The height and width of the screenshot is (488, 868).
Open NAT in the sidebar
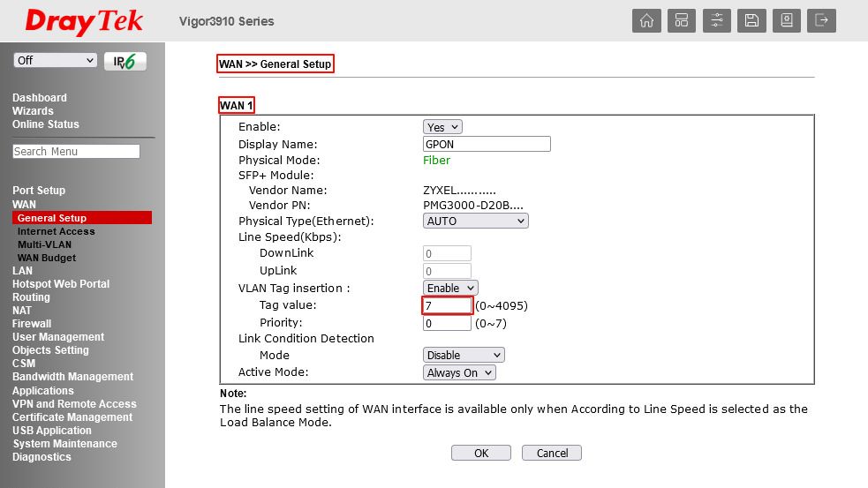click(x=21, y=311)
